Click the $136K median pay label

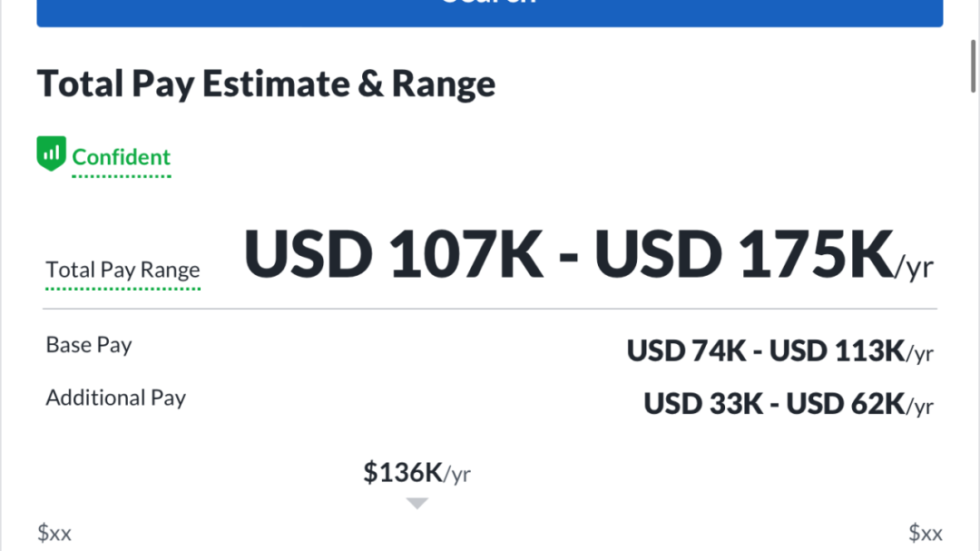click(x=416, y=472)
